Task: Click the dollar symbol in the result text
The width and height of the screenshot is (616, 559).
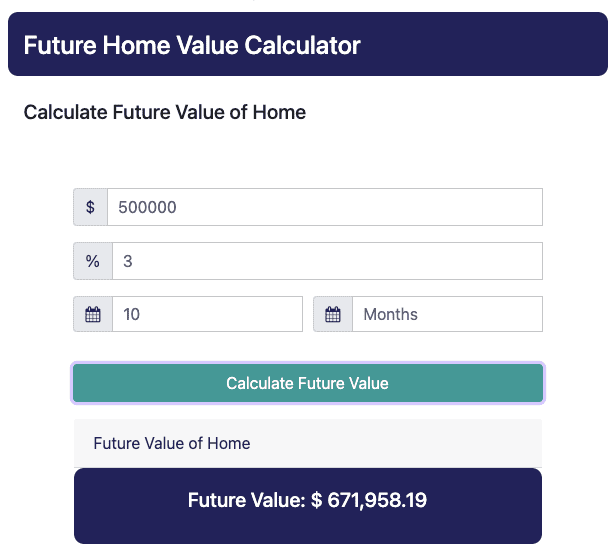Action: click(x=316, y=500)
